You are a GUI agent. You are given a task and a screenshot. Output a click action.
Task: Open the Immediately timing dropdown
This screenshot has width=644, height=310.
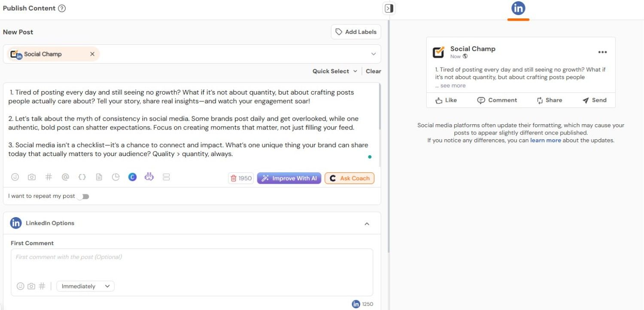(85, 286)
